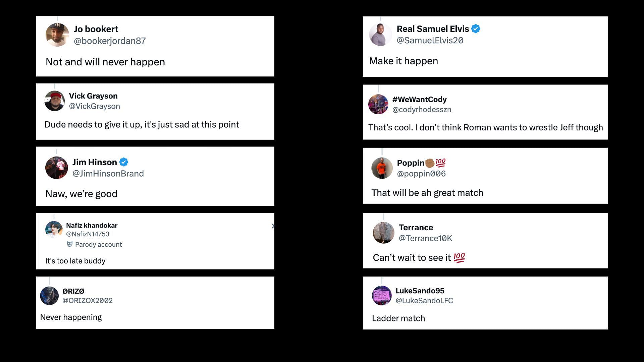Click the Parody account mask icon
This screenshot has height=362, width=644.
tap(70, 244)
